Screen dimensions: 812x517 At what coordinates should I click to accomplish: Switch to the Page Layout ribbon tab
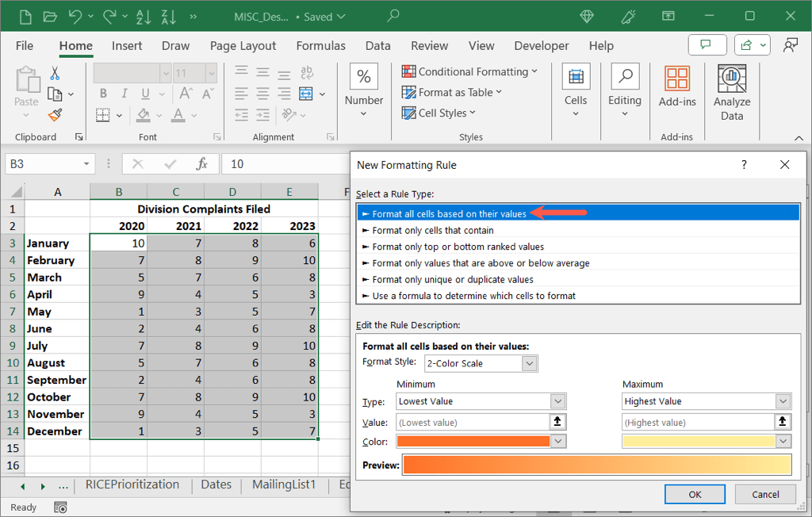coord(243,46)
